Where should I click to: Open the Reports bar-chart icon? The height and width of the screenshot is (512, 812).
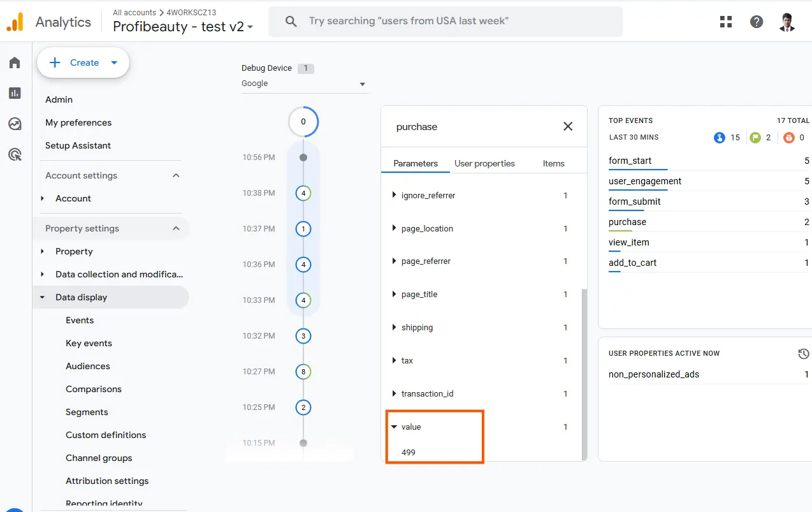(x=15, y=93)
